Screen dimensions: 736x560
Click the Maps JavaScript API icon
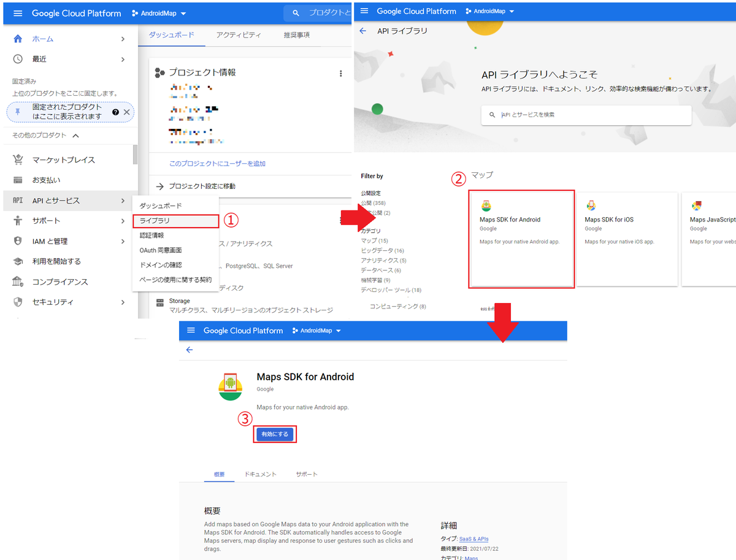coord(696,206)
